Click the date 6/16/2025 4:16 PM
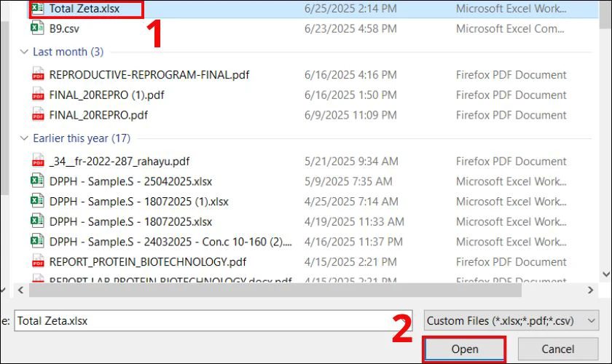 pos(350,75)
